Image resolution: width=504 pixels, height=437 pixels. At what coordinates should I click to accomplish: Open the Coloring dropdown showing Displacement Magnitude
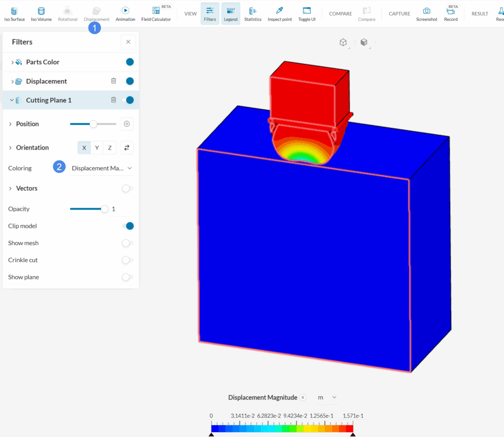tap(102, 168)
